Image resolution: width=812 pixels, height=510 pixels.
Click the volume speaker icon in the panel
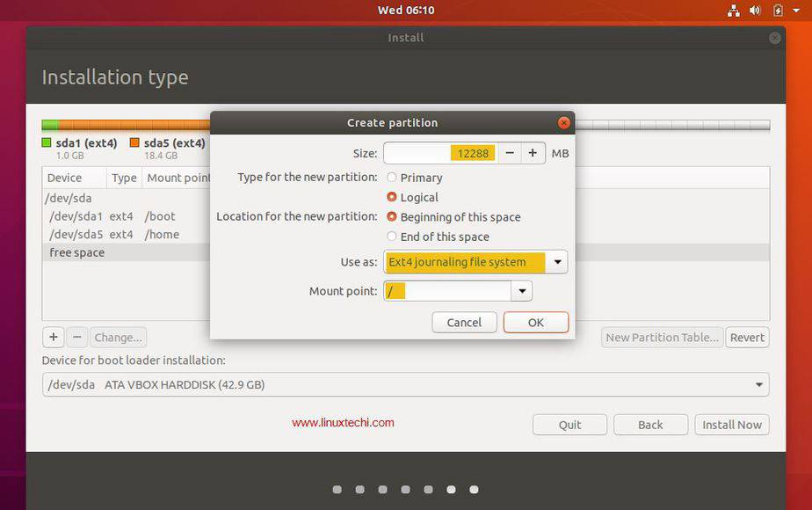756,10
